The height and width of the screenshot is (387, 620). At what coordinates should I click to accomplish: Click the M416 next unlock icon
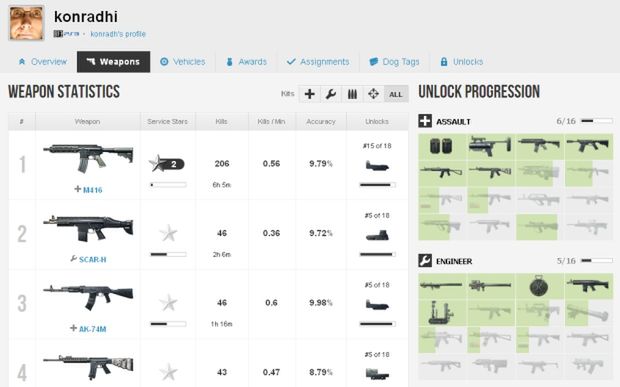[x=377, y=166]
